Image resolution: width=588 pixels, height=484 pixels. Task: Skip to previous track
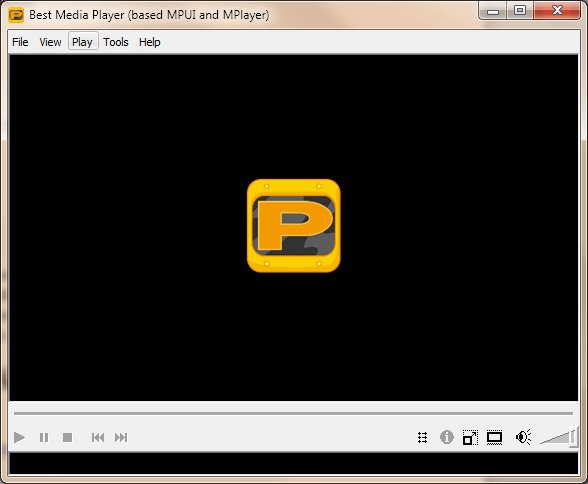(x=98, y=438)
